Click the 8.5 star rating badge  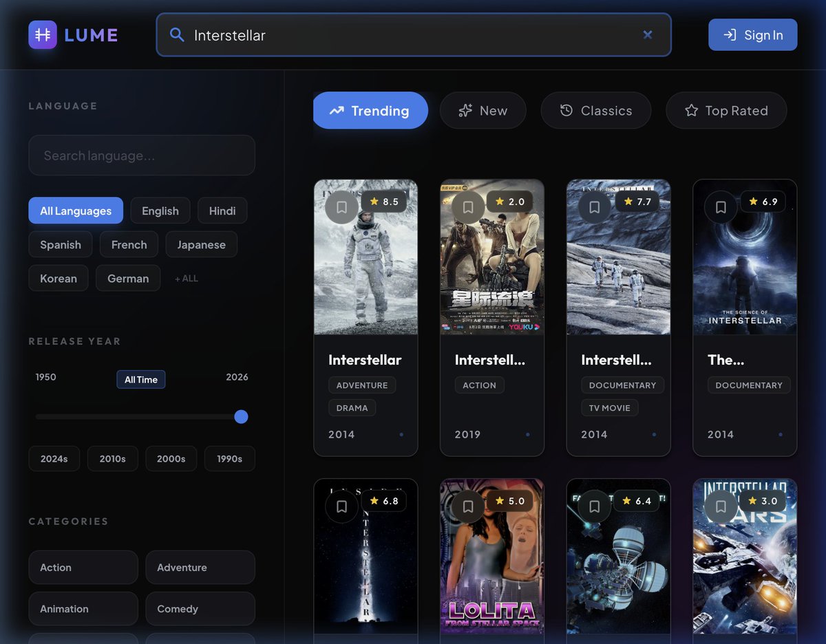(x=383, y=202)
